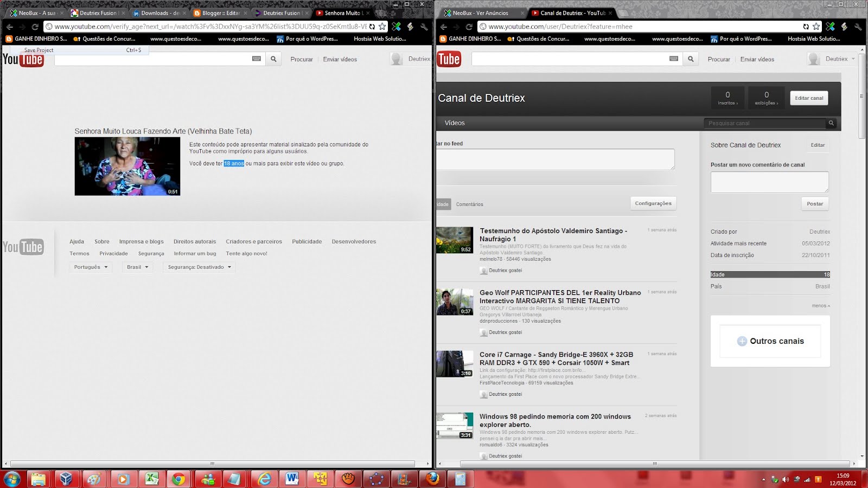Bookmark the page with the star in the left window
The image size is (868, 488).
coord(382,27)
